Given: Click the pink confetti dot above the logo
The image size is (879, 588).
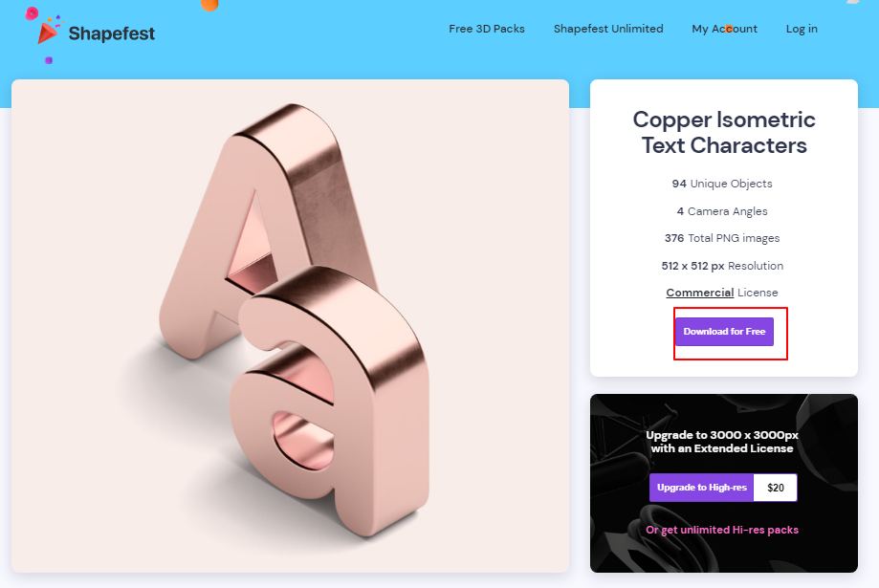Looking at the screenshot, I should point(32,12).
